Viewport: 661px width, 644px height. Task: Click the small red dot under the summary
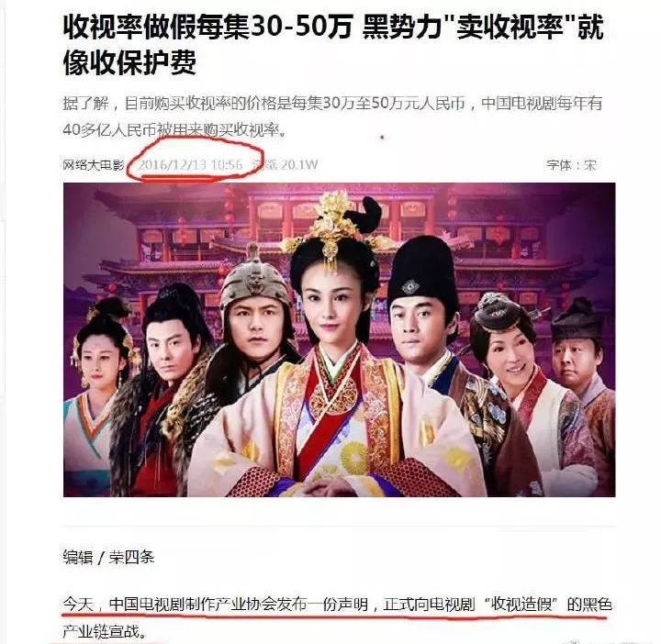tap(382, 138)
